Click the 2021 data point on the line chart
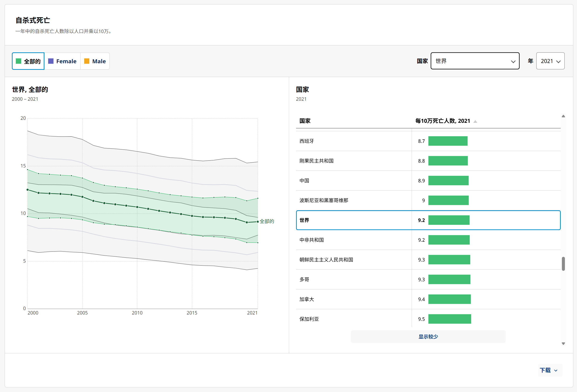The image size is (577, 392). coord(257,221)
